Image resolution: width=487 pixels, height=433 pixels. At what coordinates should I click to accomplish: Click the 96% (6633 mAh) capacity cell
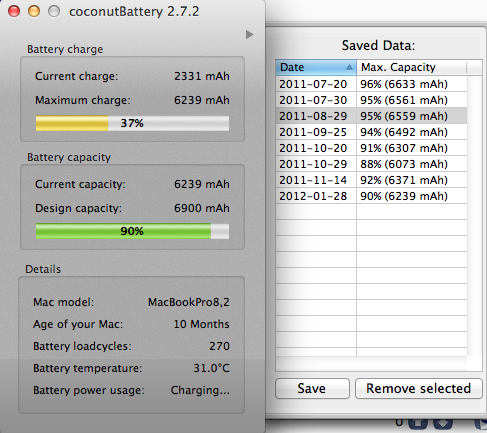[412, 84]
